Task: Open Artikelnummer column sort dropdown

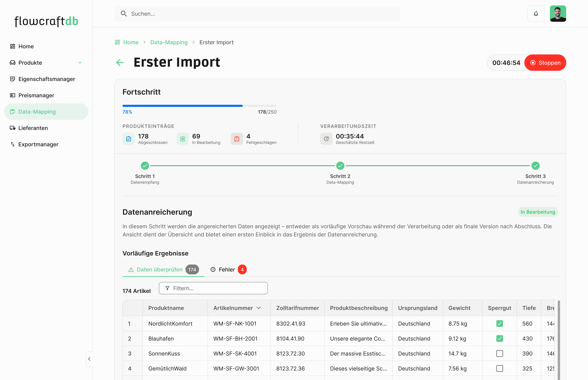Action: point(259,308)
